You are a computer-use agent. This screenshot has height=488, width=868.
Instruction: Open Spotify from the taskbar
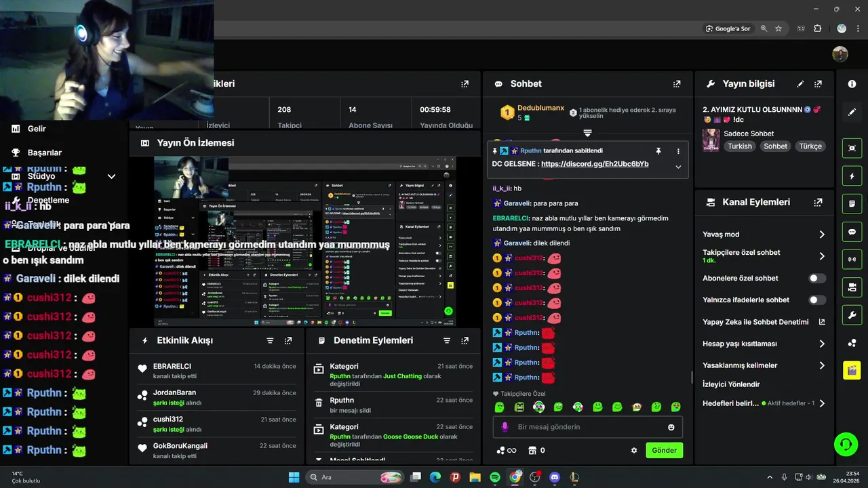[x=495, y=477]
